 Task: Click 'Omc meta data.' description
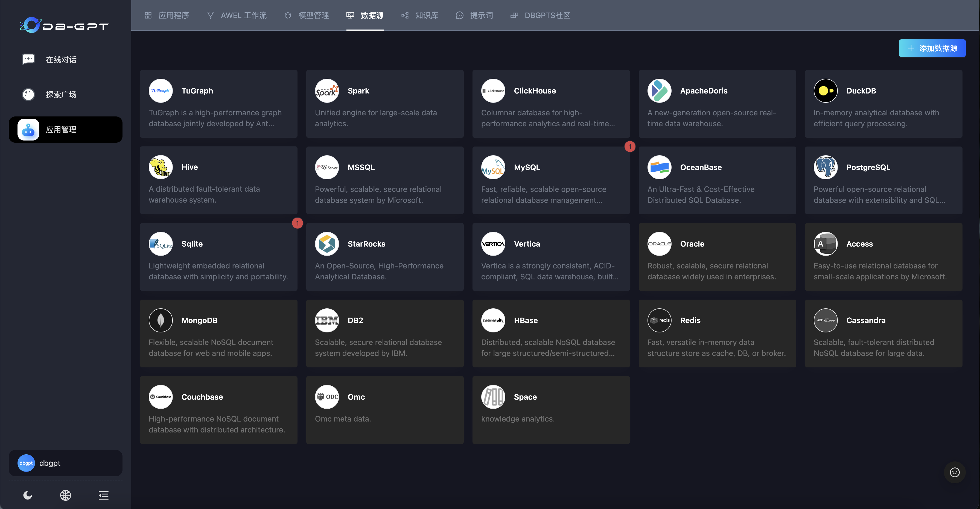coord(343,419)
